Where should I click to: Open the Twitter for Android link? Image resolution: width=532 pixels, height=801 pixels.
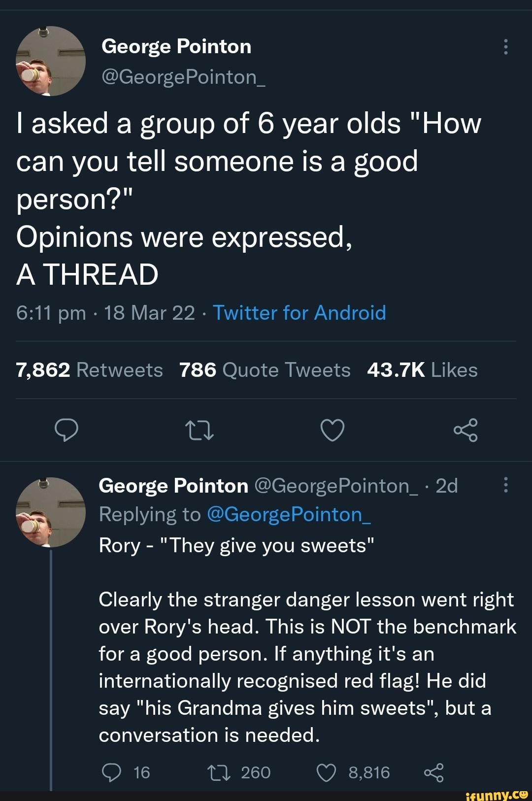299,313
